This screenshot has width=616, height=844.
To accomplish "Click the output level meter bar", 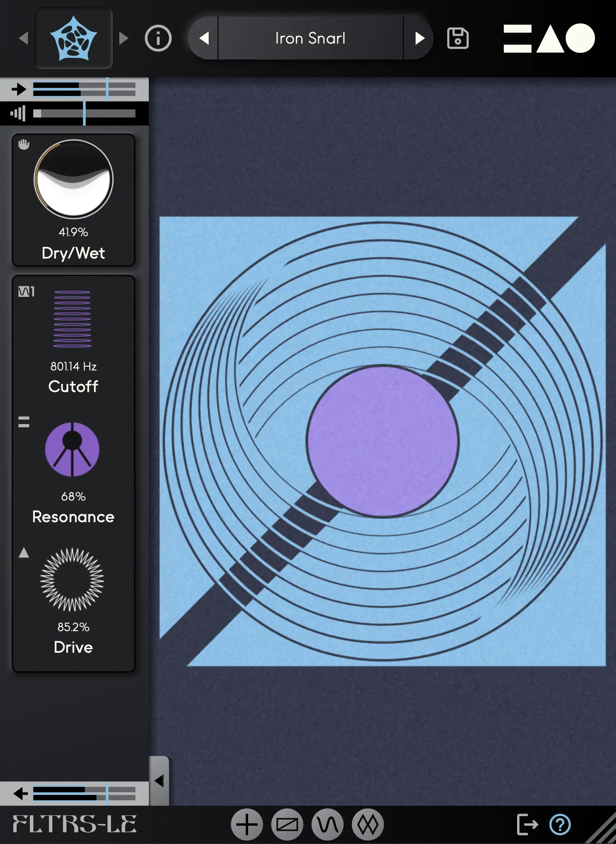I will (x=84, y=794).
